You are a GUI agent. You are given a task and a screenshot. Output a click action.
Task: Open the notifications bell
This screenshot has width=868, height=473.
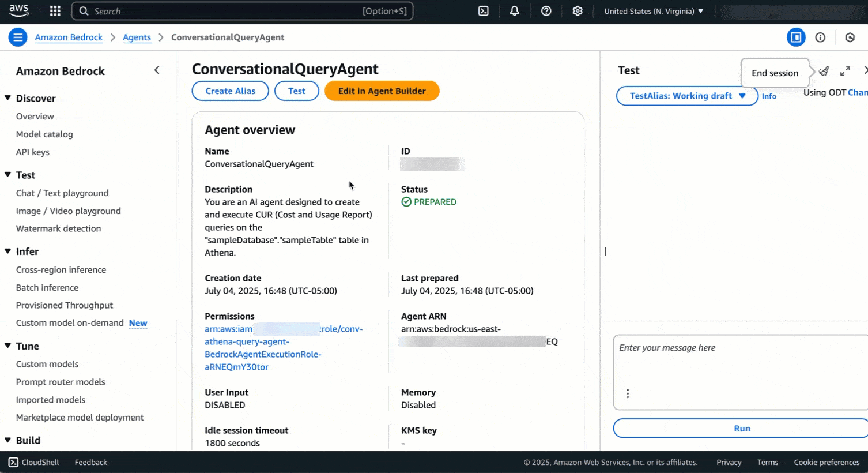515,11
